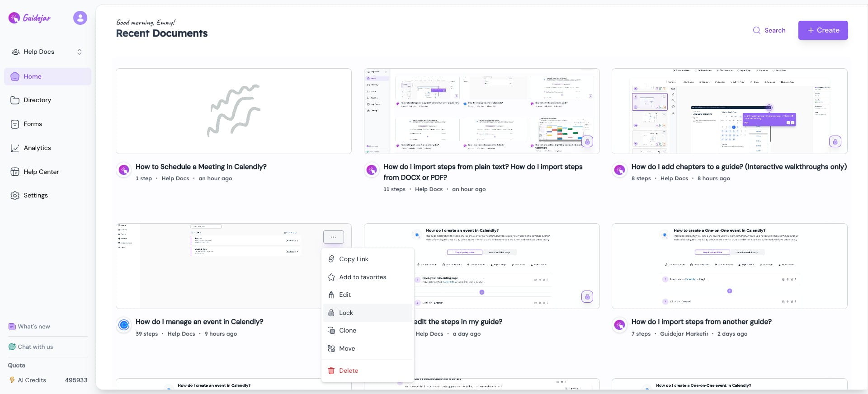Image resolution: width=868 pixels, height=394 pixels.
Task: Go to Home in sidebar
Action: pyautogui.click(x=47, y=76)
